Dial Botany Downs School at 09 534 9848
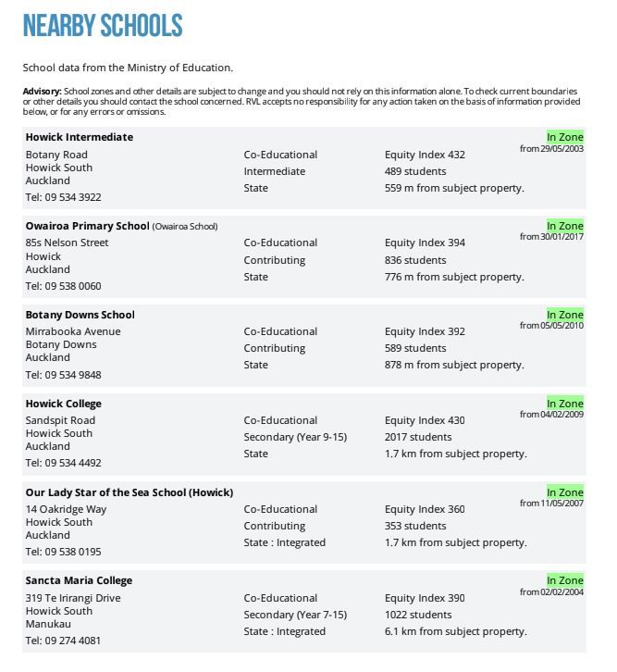Viewport: 617px width, 672px height. pyautogui.click(x=64, y=375)
